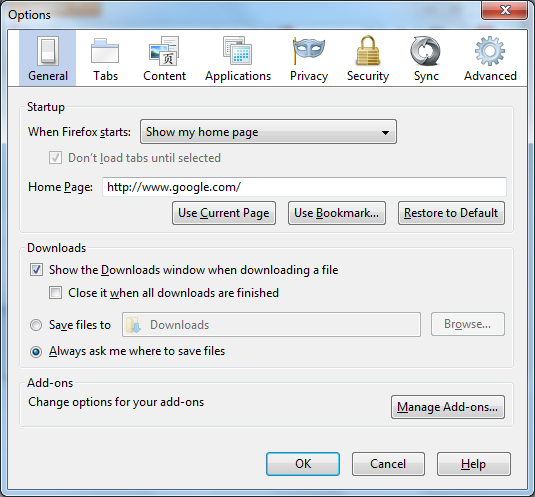
Task: Expand the When Firefox starts dropdown
Action: 268,132
